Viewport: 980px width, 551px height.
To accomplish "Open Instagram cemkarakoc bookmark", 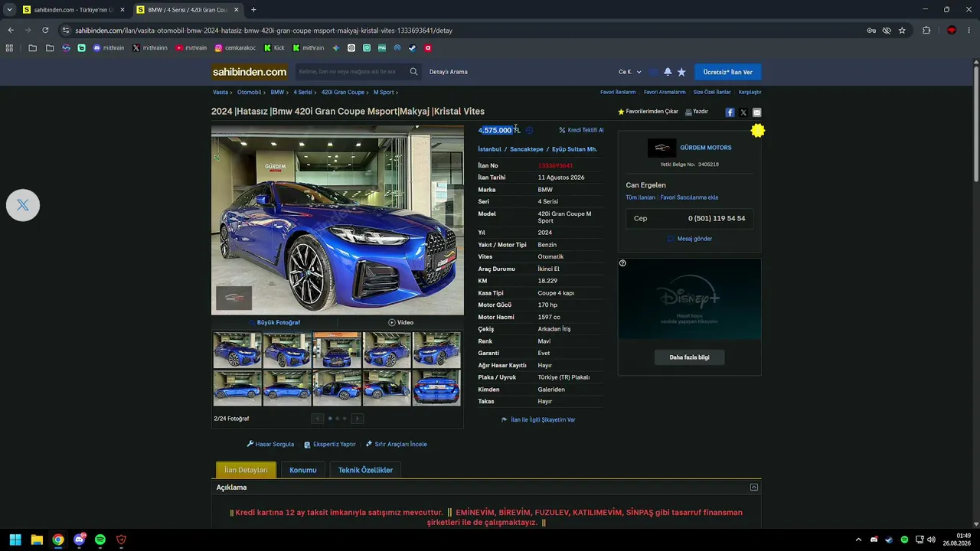I will coord(235,47).
